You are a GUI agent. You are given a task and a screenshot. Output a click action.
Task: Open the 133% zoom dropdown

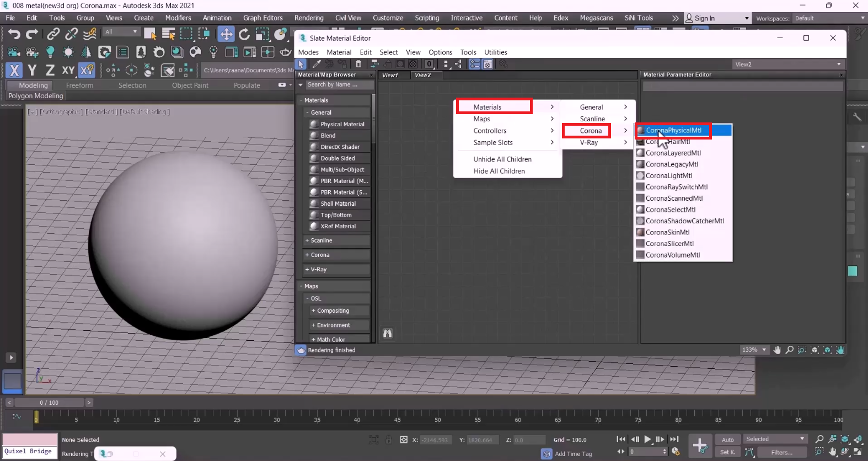(x=754, y=350)
